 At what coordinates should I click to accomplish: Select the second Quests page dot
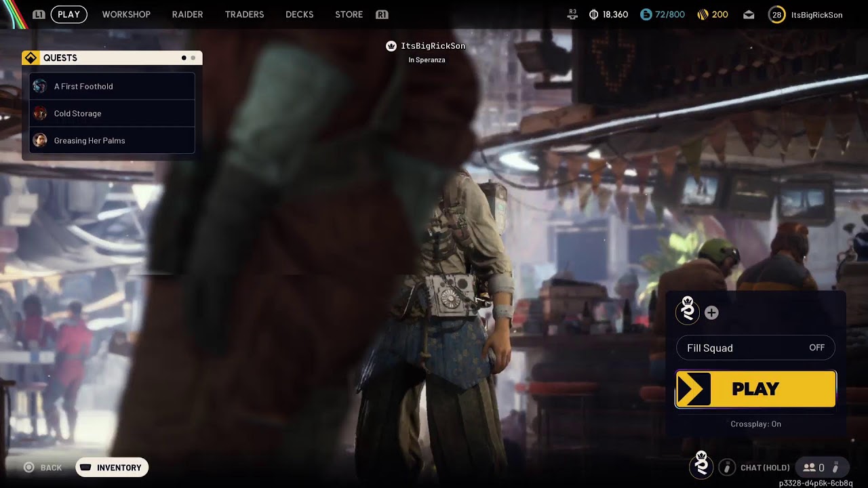pyautogui.click(x=193, y=58)
